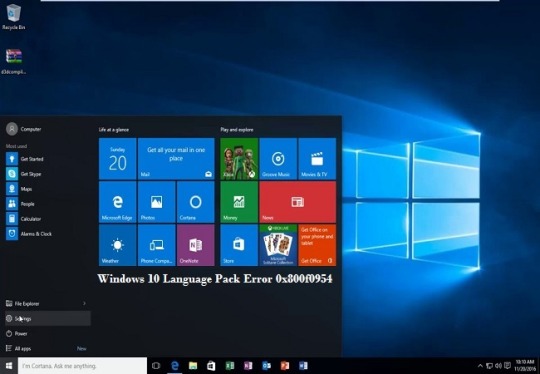This screenshot has width=540, height=374.
Task: Open Settings from Start menu
Action: pos(48,319)
